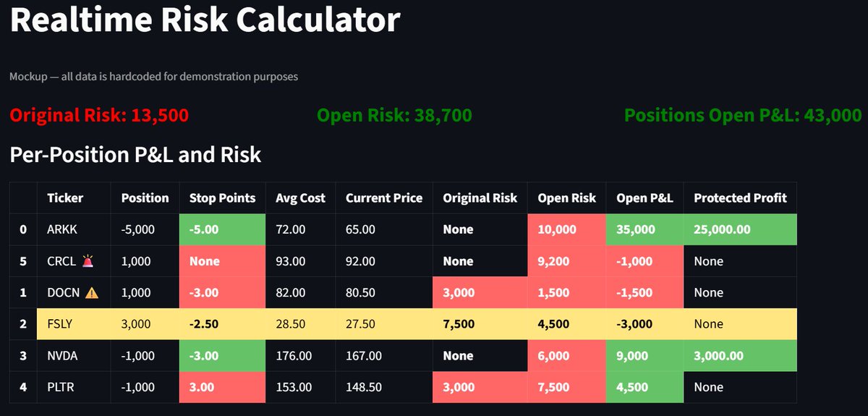The height and width of the screenshot is (416, 868).
Task: Select the Position column header
Action: pos(145,198)
